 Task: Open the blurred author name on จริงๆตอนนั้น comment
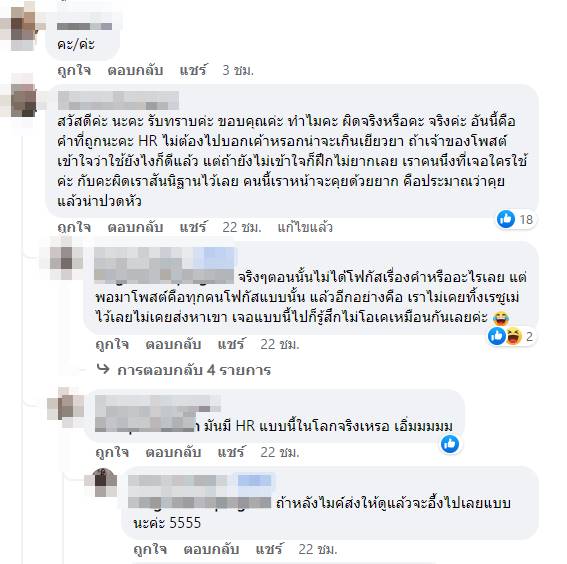[x=164, y=265]
